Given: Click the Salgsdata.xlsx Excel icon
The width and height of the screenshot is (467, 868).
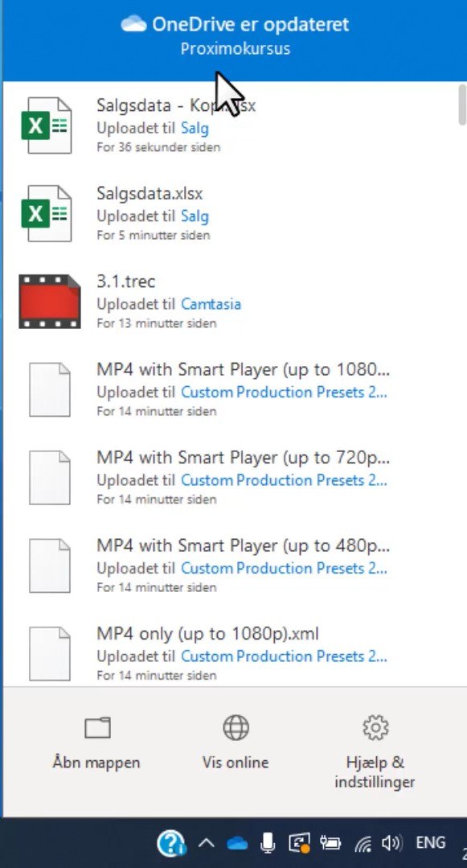Looking at the screenshot, I should coord(47,214).
